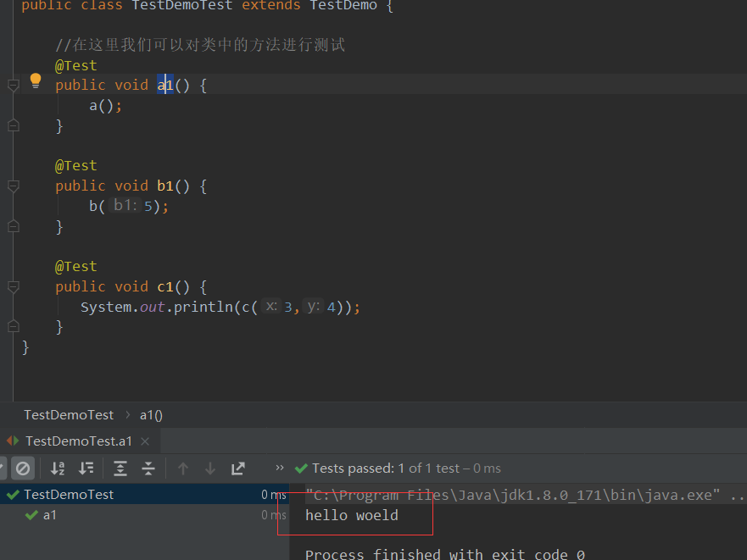
Task: Click the yellow intention lightbulb icon
Action: click(36, 81)
